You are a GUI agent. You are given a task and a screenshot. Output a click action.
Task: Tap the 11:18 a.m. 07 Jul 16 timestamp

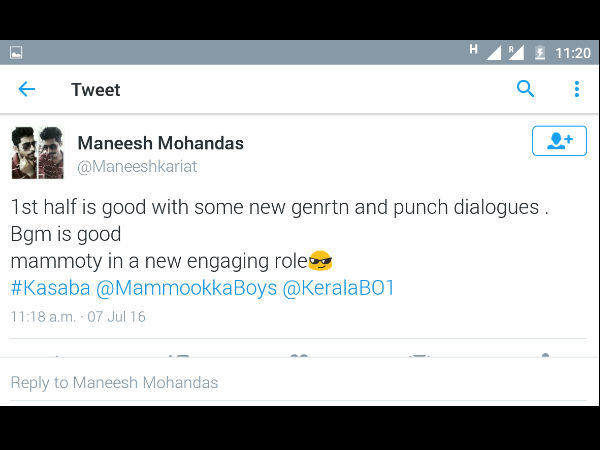pos(78,316)
